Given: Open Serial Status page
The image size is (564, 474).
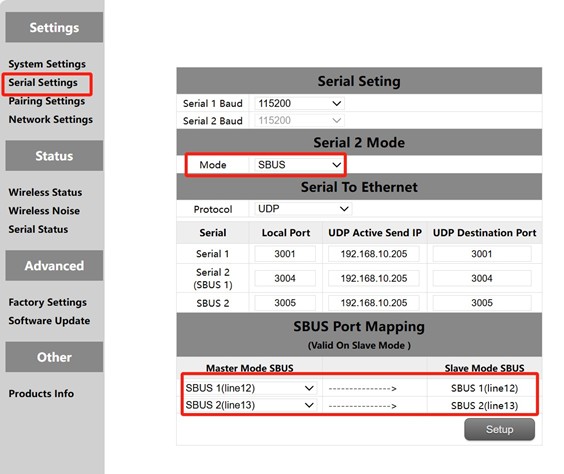Looking at the screenshot, I should click(38, 229).
